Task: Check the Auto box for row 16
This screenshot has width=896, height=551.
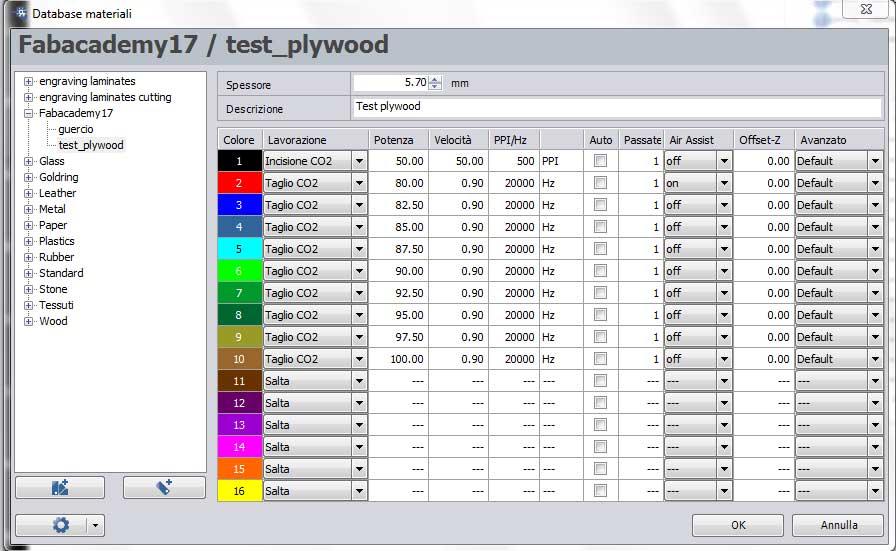Action: (600, 491)
